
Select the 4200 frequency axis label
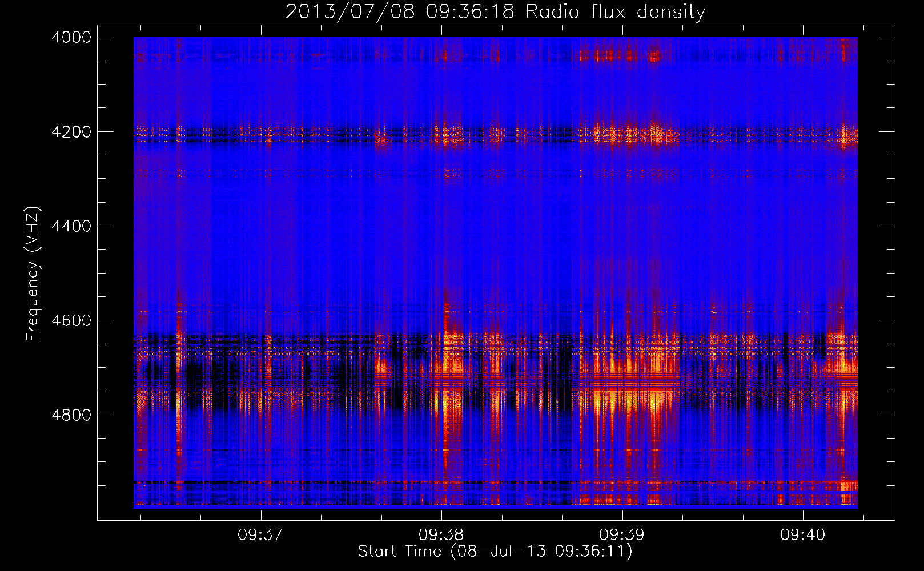click(71, 132)
